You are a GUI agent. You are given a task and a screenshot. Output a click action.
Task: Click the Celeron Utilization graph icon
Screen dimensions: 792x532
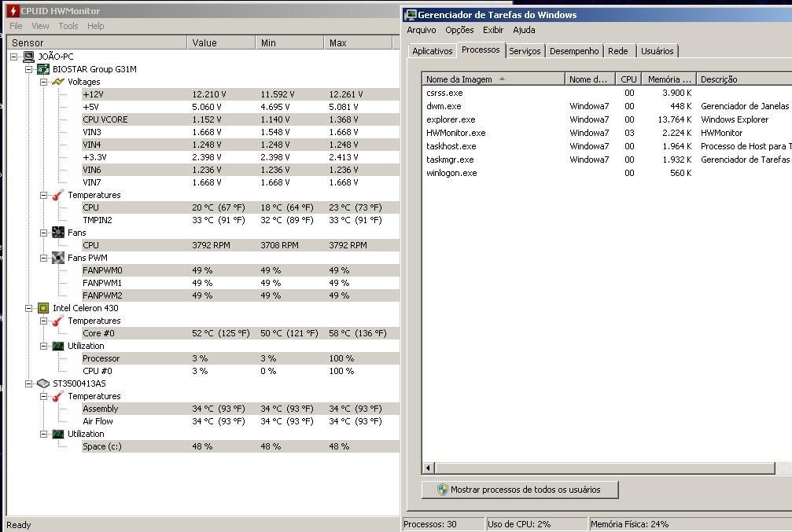point(58,346)
